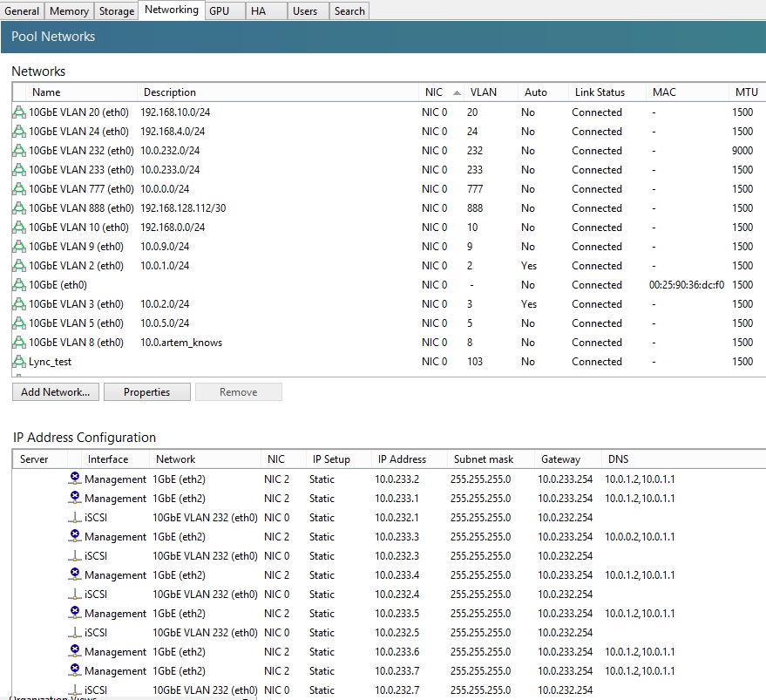Click the Management globe icon for 10.0.233.7
Image resolution: width=766 pixels, height=700 pixels.
tap(74, 670)
